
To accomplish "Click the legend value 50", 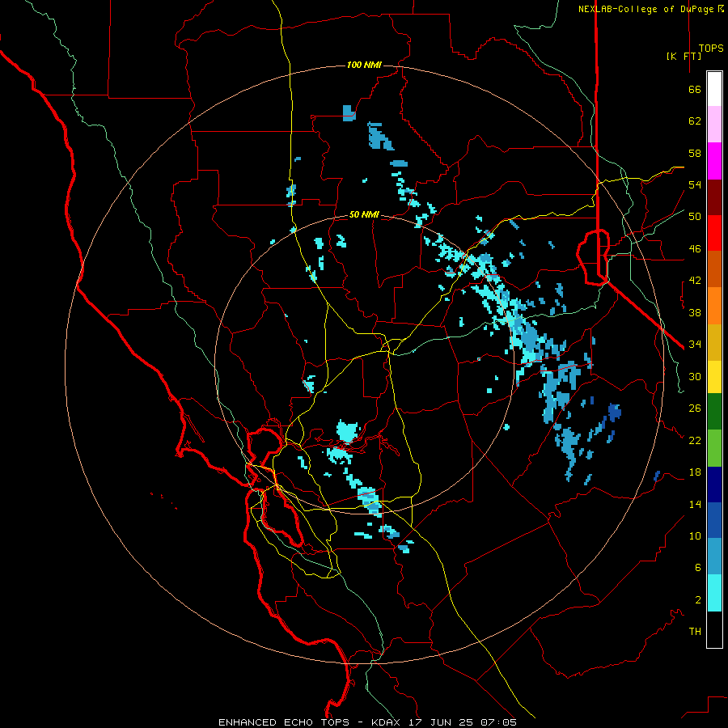I will pos(695,217).
